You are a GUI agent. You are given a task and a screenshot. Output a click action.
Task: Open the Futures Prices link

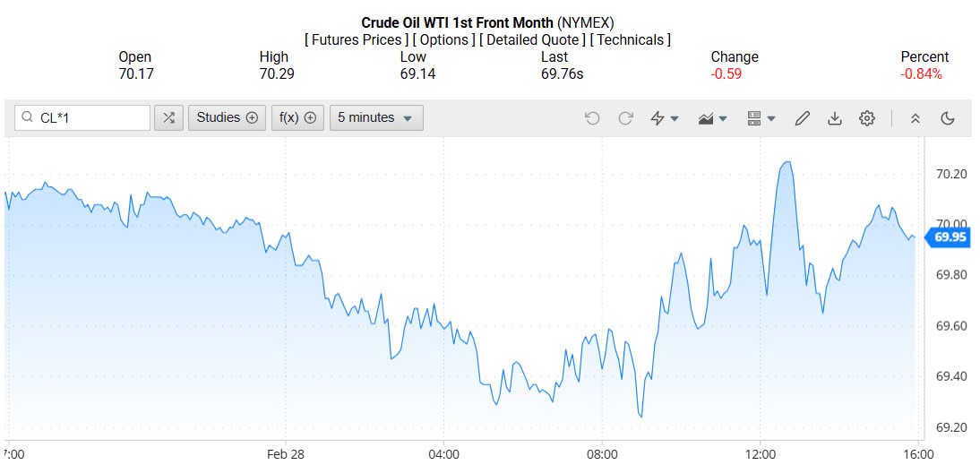357,39
